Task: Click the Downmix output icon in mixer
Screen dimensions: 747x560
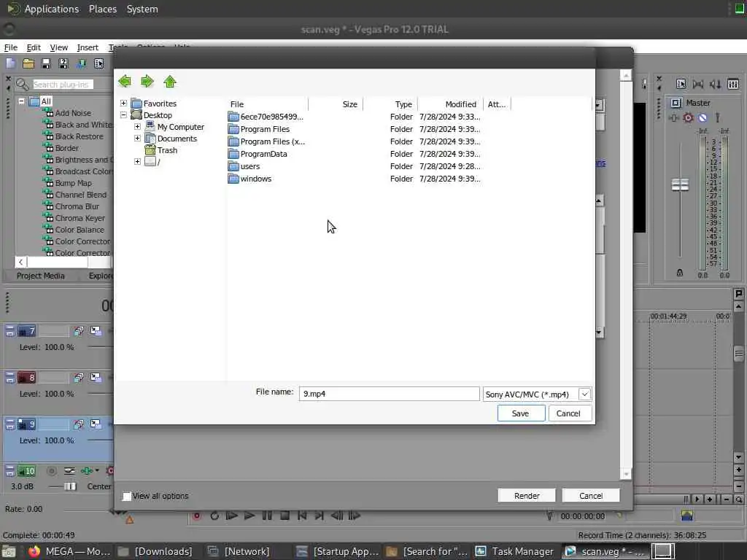Action: [x=698, y=85]
